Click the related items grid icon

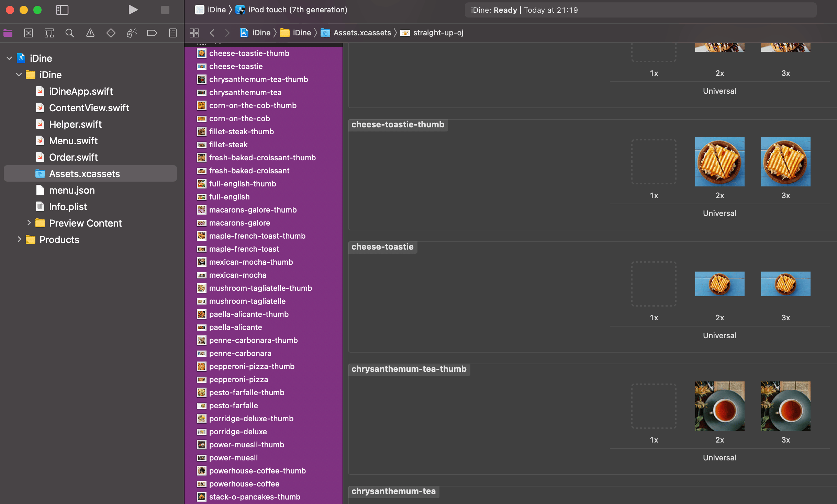[x=194, y=33]
